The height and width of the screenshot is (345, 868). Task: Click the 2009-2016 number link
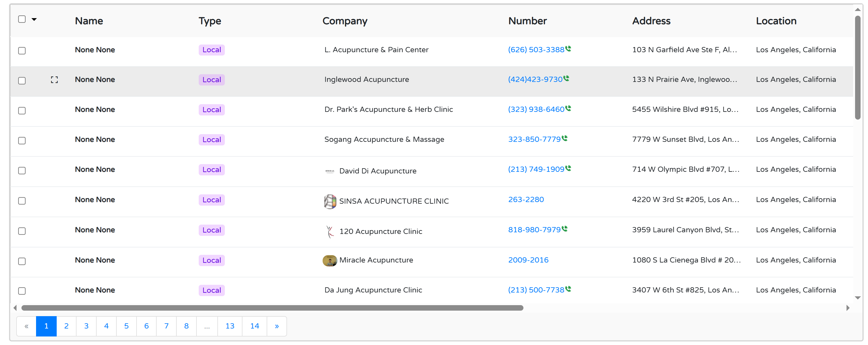[528, 260]
